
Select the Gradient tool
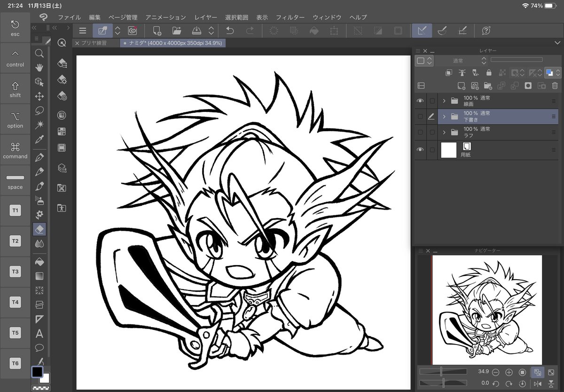point(39,276)
